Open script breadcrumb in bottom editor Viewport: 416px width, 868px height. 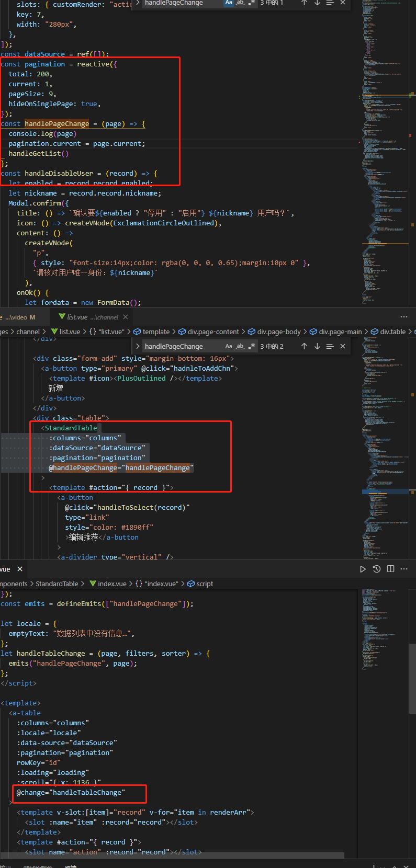point(200,584)
